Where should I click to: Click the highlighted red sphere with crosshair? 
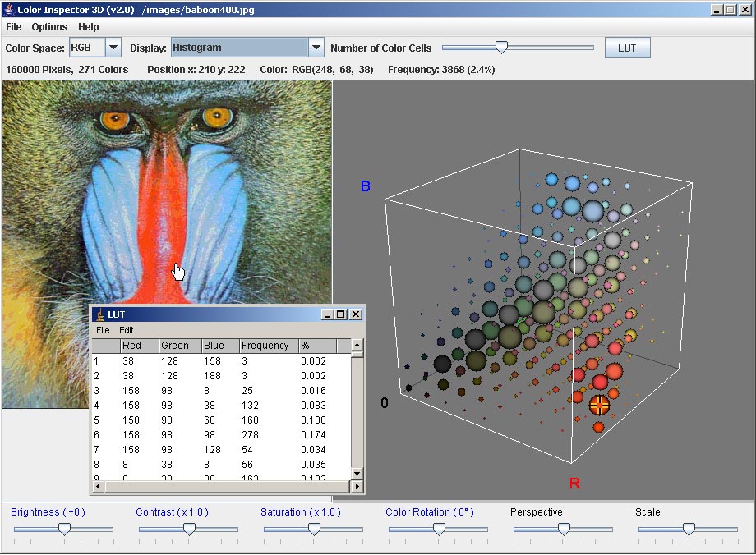tap(599, 404)
